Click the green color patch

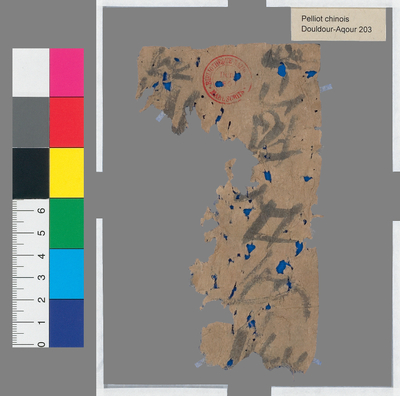coord(67,223)
